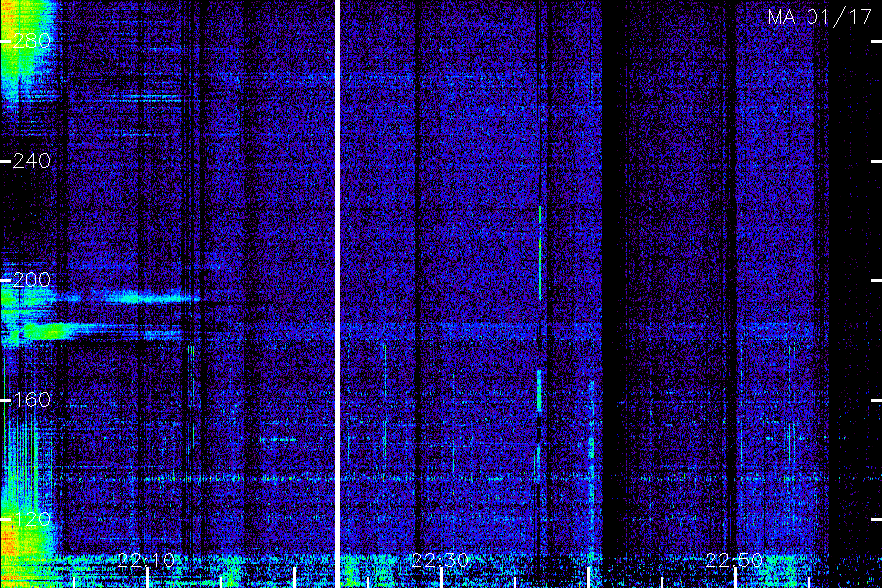This screenshot has width=882, height=588.
Task: Click the 280 frequency axis label
Action: pos(31,41)
